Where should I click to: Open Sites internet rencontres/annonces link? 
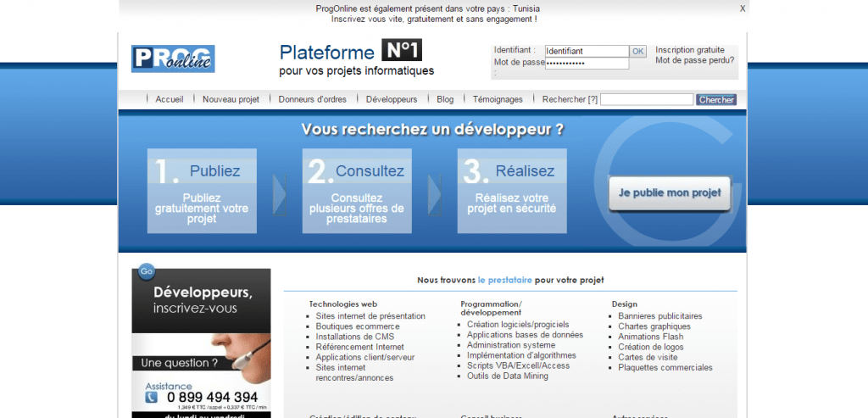pyautogui.click(x=355, y=372)
